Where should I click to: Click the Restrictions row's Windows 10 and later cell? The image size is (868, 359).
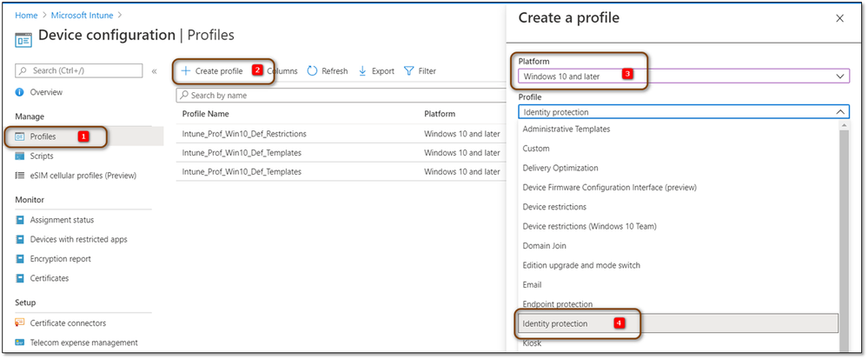[x=462, y=134]
